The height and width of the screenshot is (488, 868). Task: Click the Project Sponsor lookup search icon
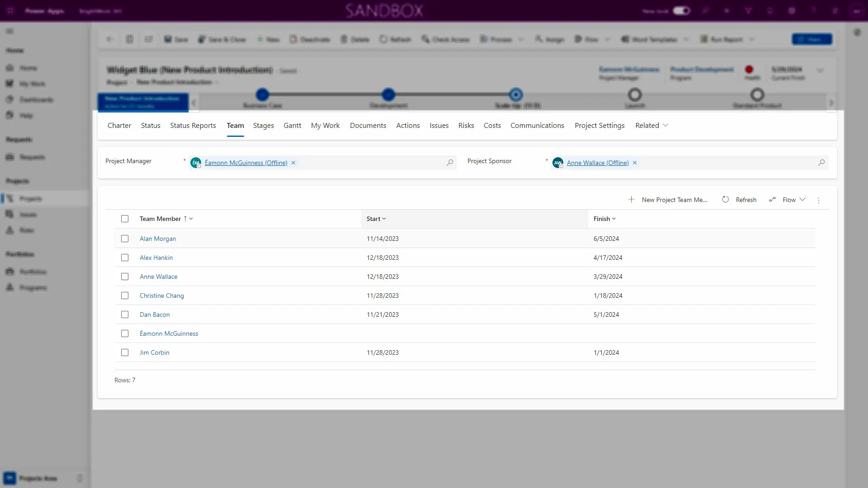point(821,163)
